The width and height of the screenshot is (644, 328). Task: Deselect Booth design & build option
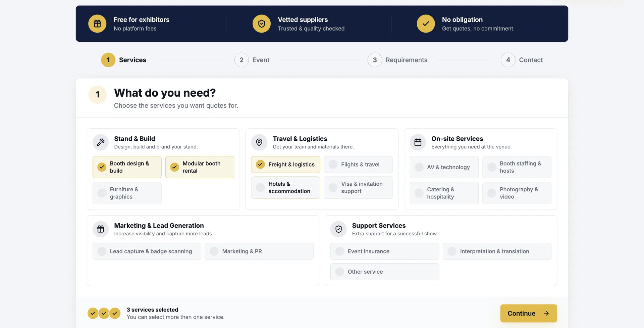coord(127,167)
